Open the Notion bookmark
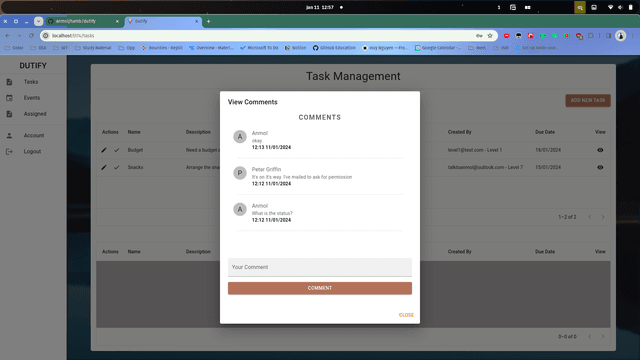 [x=296, y=48]
